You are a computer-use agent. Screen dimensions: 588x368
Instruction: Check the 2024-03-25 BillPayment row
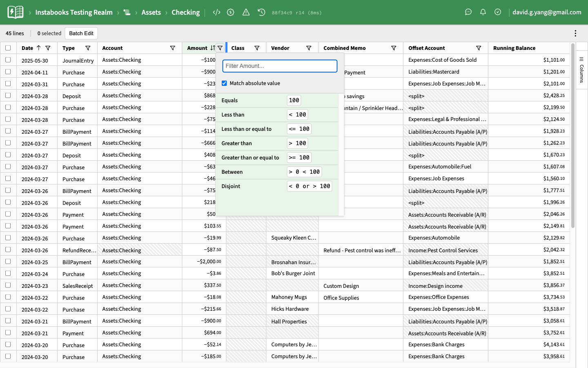coord(8,261)
